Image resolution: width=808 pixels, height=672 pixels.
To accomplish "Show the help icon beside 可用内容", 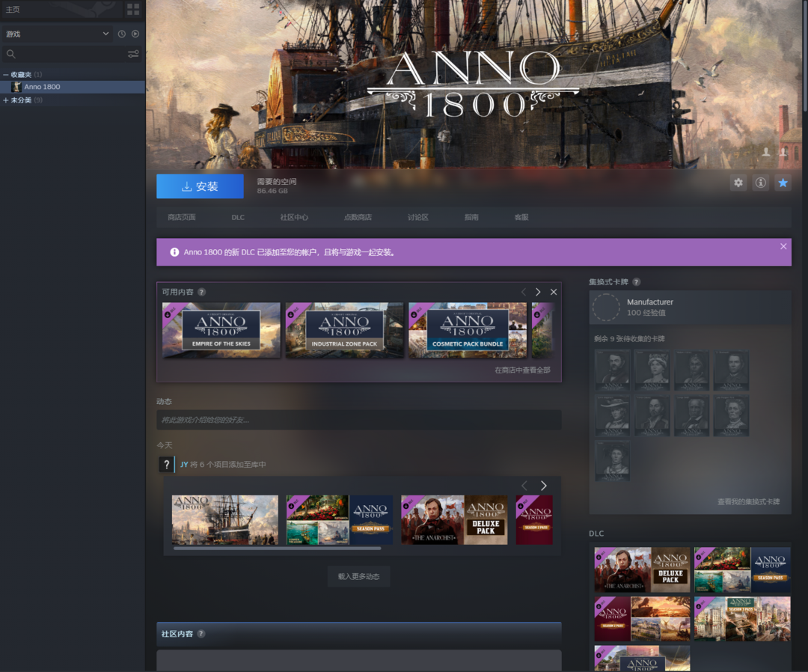I will [x=201, y=292].
